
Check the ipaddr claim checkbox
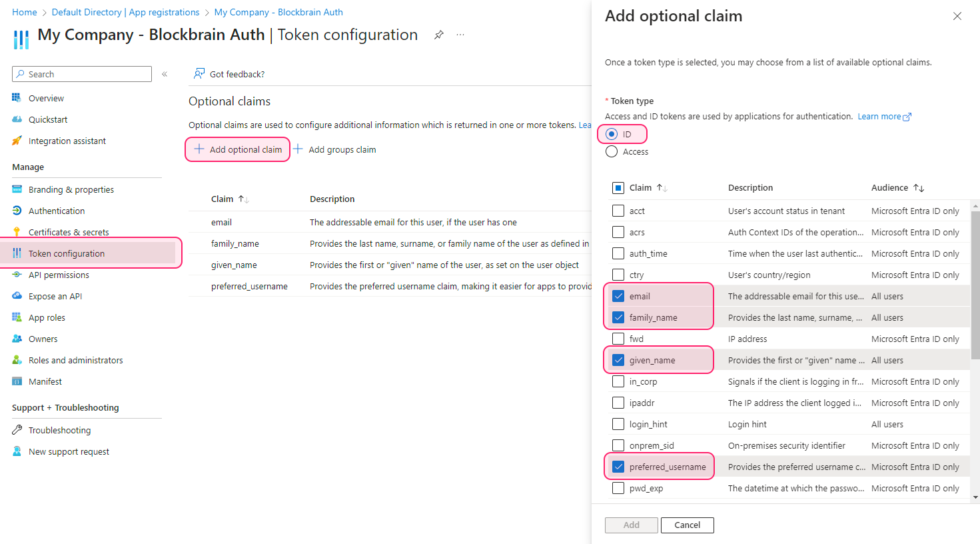618,403
